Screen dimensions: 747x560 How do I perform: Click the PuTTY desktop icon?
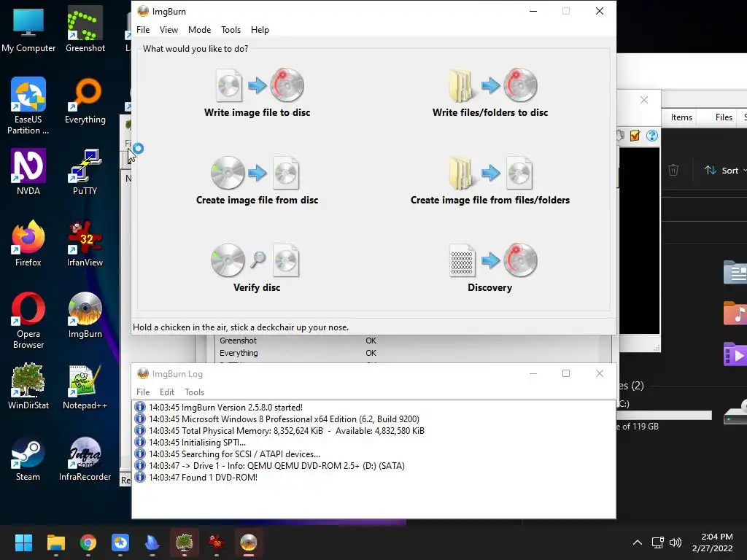coord(85,172)
